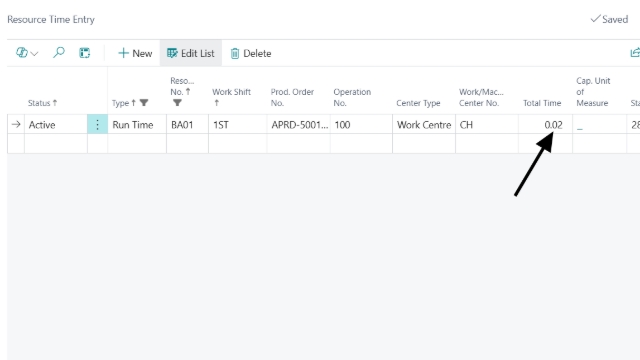The height and width of the screenshot is (360, 640).
Task: Delete the selected entry
Action: 251,53
